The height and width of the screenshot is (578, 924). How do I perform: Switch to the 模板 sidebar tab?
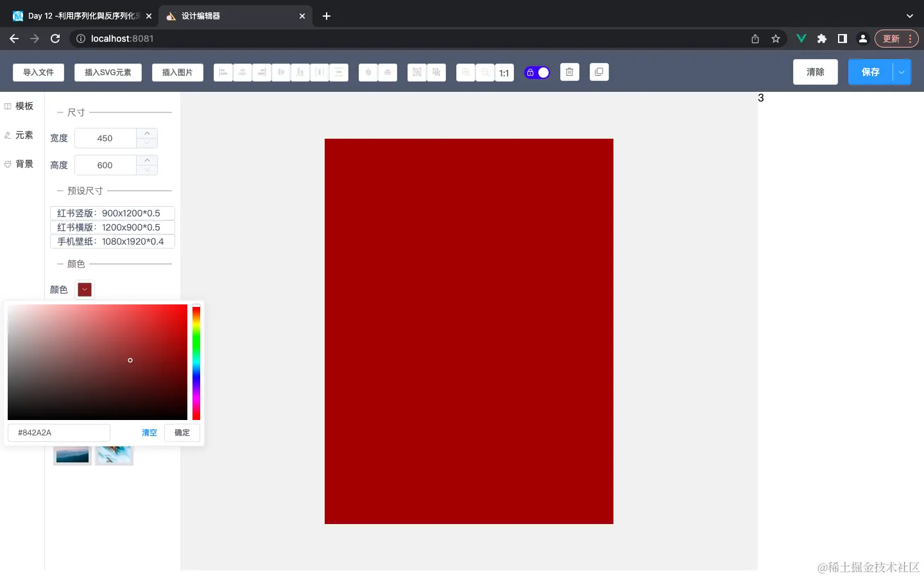click(x=19, y=106)
